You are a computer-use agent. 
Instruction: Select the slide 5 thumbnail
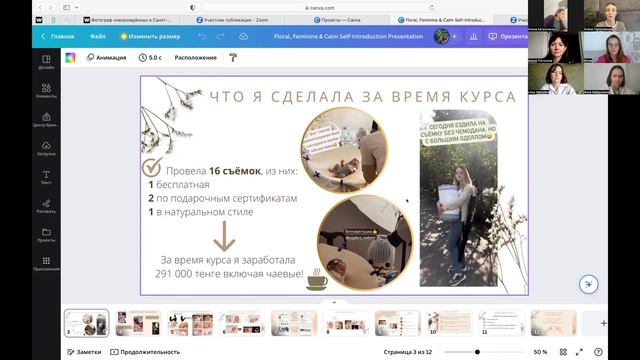tap(190, 323)
